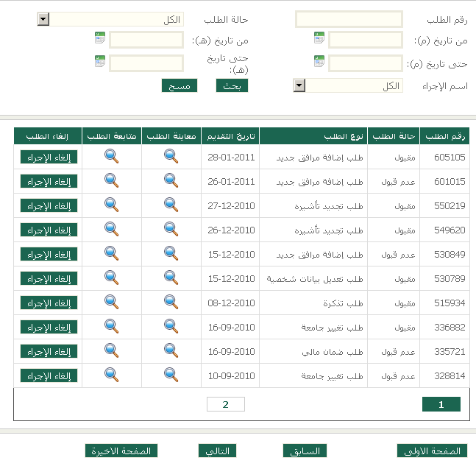This screenshot has width=476, height=466.
Task: Click the التالي next page button
Action: tap(217, 451)
